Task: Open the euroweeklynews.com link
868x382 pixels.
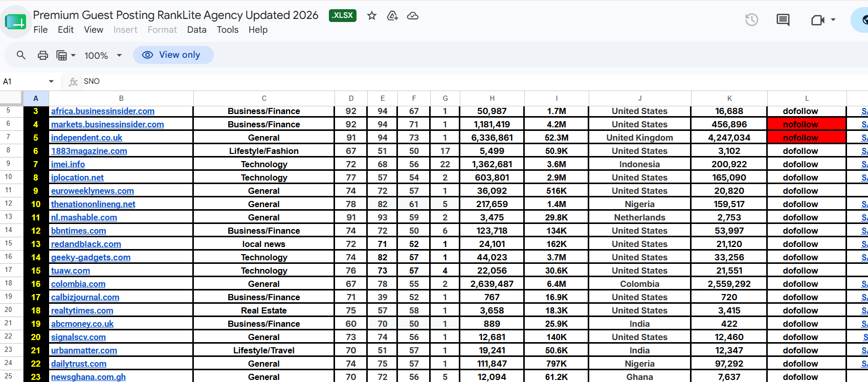Action: (x=93, y=191)
